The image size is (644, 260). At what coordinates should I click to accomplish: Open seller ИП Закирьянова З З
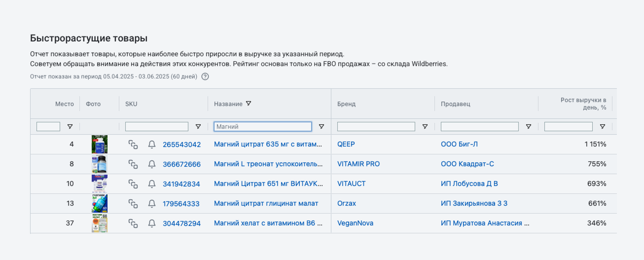474,204
